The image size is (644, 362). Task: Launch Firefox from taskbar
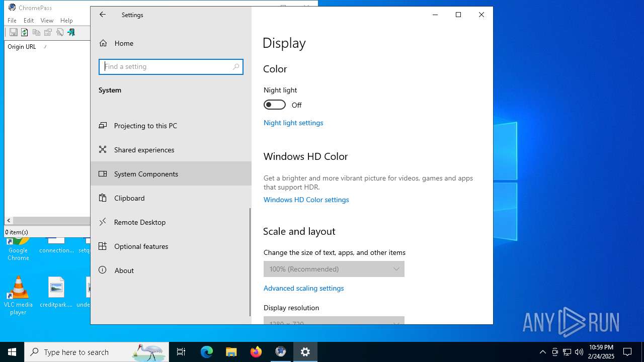click(256, 352)
